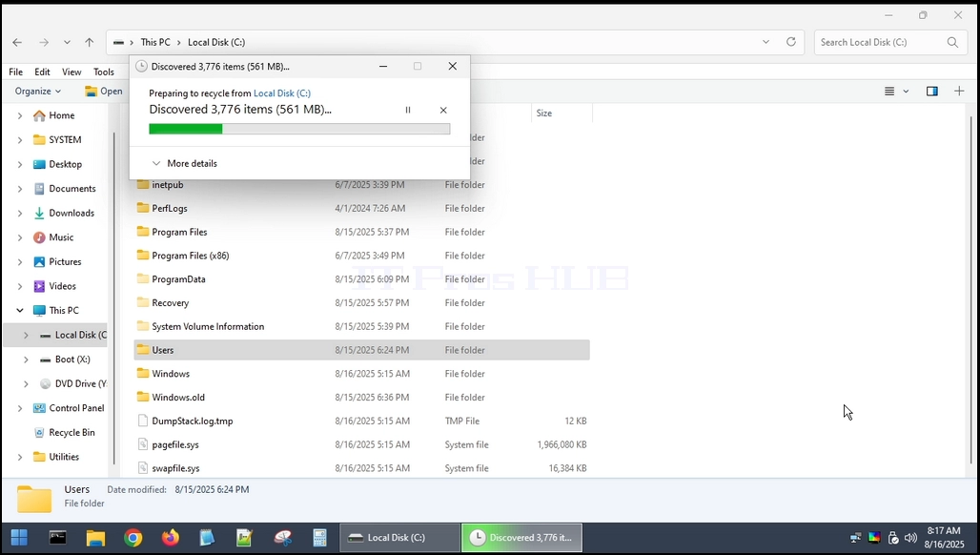Image resolution: width=980 pixels, height=555 pixels.
Task: Go forward using the forward arrow
Action: [44, 43]
